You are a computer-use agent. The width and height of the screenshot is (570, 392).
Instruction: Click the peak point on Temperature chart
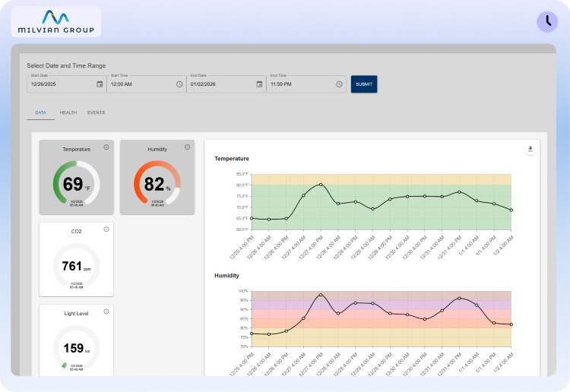click(x=321, y=185)
